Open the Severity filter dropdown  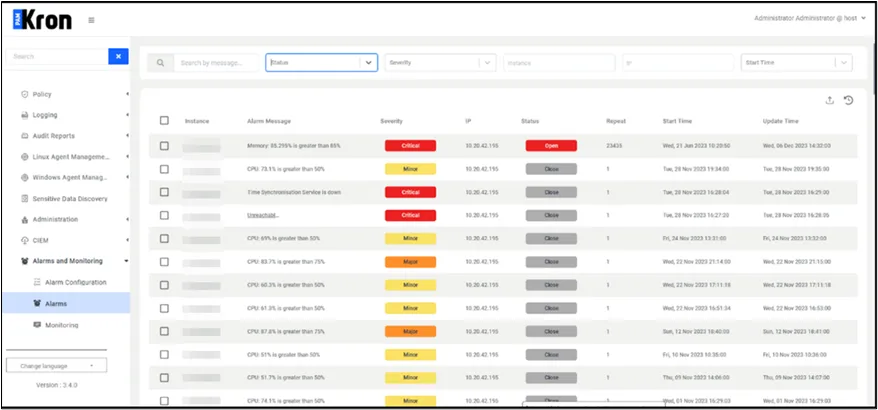(440, 63)
